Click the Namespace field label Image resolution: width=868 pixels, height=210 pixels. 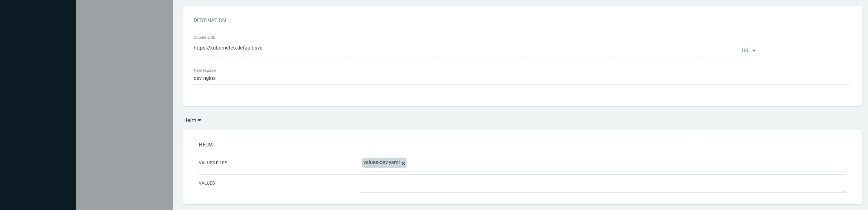204,70
